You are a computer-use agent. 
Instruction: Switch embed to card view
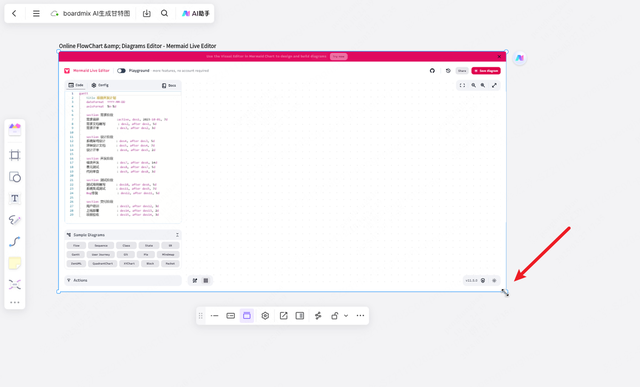coord(231,316)
